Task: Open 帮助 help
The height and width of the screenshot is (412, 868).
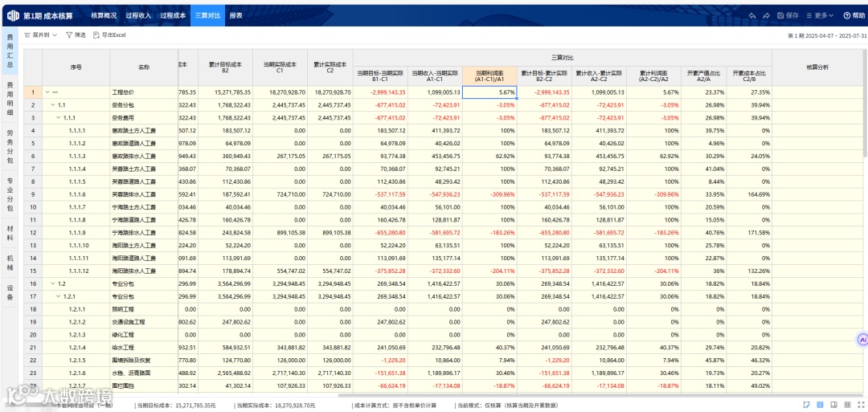Action: click(x=854, y=15)
